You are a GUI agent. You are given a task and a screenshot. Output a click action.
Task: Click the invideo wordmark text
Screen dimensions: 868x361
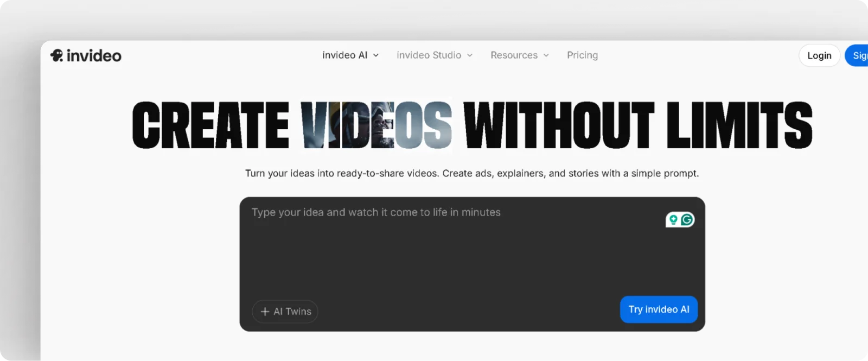tap(94, 55)
